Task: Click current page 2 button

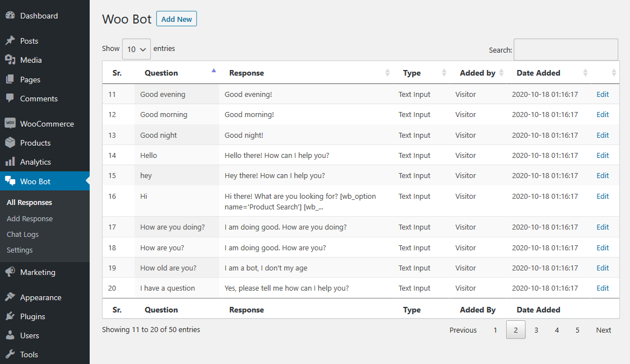Action: click(516, 330)
